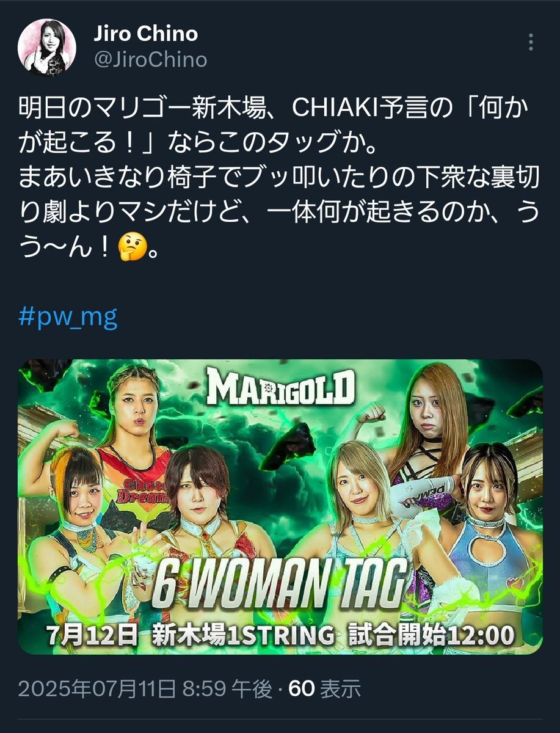Follow the #pw_mg hashtag link
The image size is (560, 733).
click(68, 318)
